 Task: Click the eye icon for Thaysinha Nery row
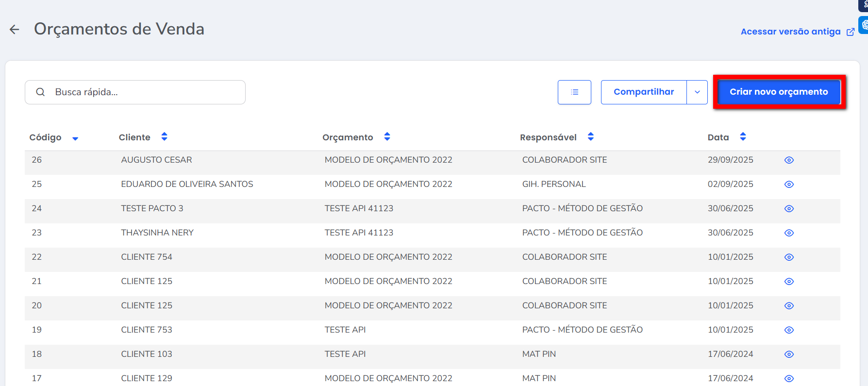[x=789, y=233]
